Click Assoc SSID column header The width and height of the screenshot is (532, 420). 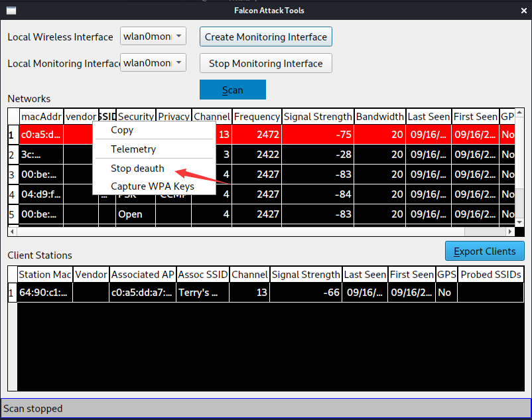click(x=203, y=274)
